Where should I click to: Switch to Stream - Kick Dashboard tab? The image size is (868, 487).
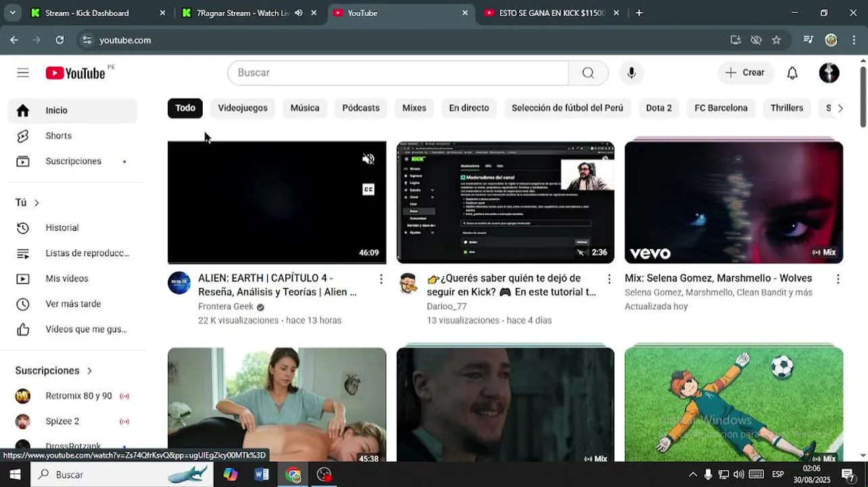pyautogui.click(x=98, y=13)
